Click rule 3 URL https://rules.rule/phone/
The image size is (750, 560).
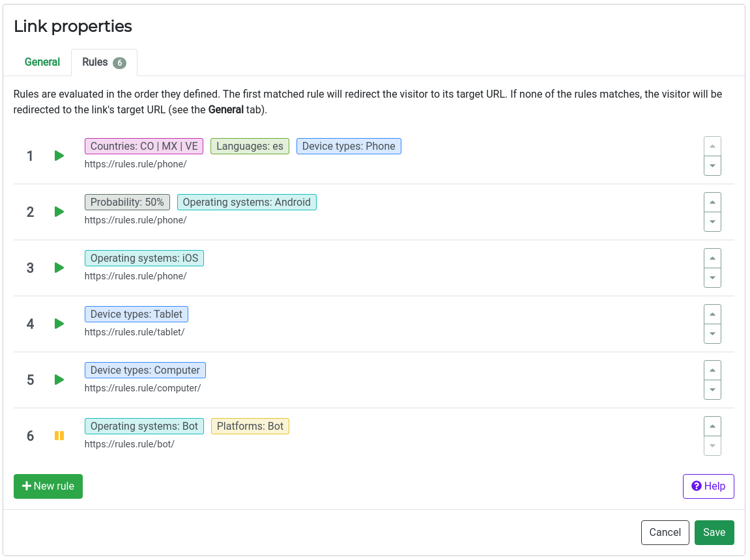point(136,275)
